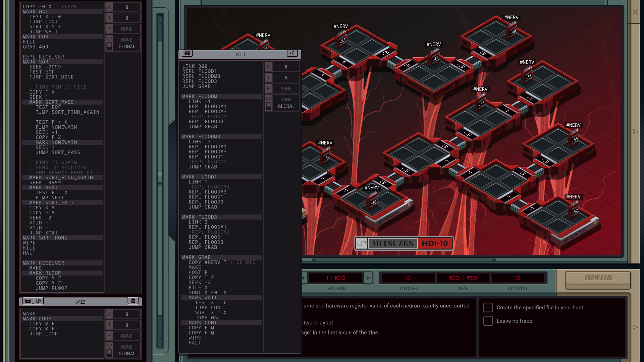
Task: Click the XC window title bar
Action: pyautogui.click(x=240, y=54)
